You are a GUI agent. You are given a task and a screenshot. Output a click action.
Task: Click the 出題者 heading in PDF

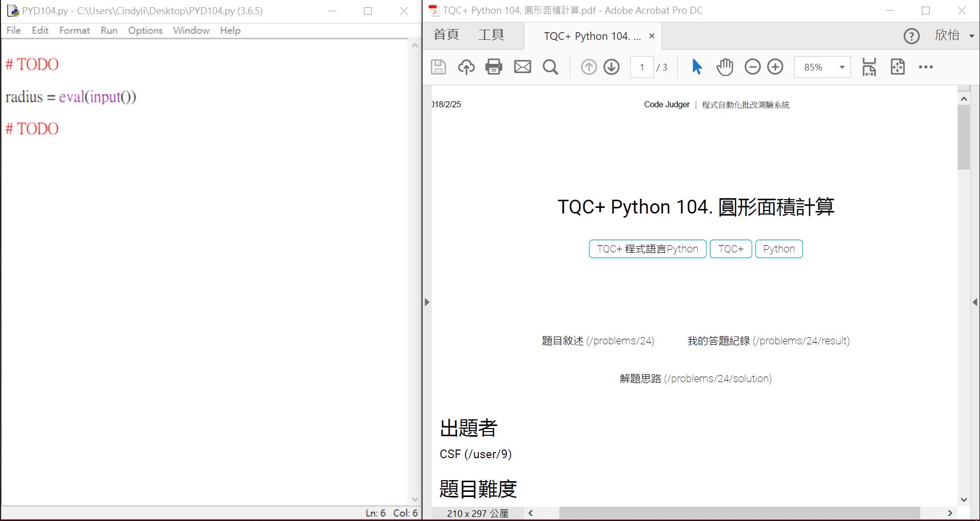pyautogui.click(x=469, y=428)
